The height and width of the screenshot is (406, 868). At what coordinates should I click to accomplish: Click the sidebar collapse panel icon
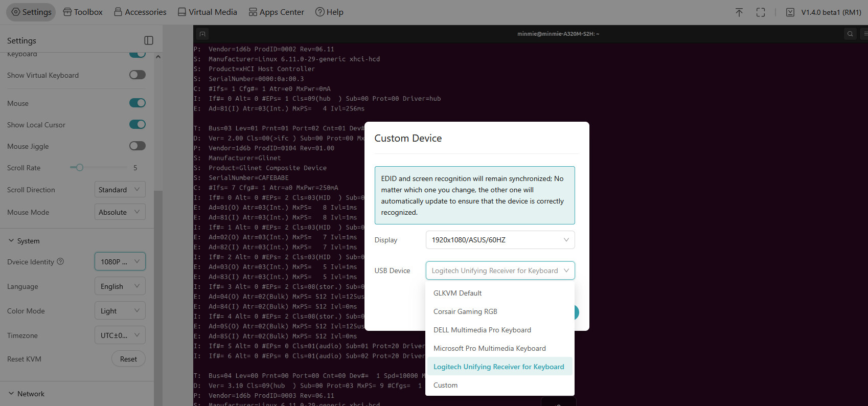pyautogui.click(x=149, y=40)
